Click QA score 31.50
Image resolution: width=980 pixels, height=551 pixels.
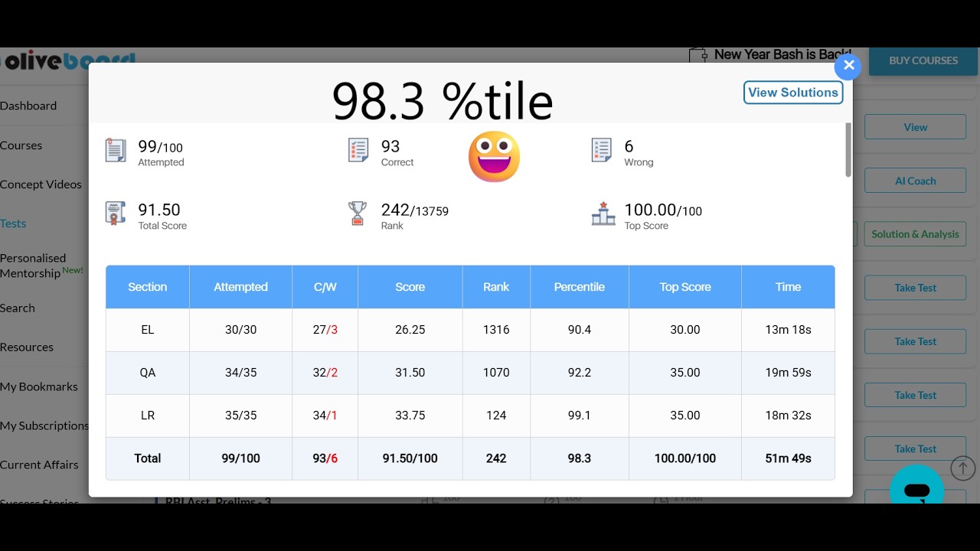tap(410, 373)
